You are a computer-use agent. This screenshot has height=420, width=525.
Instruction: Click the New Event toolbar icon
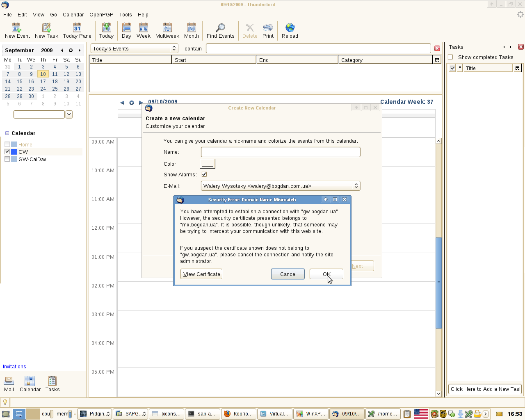(x=16, y=27)
